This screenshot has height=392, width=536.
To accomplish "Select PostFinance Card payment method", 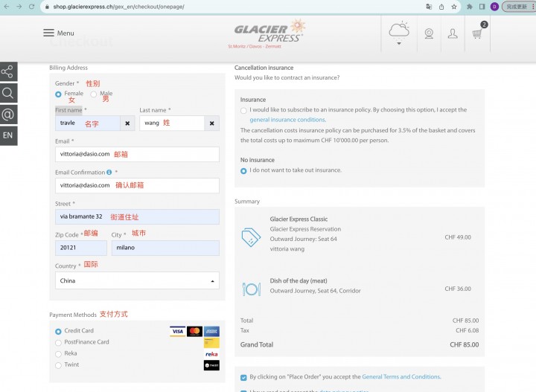I will (58, 342).
